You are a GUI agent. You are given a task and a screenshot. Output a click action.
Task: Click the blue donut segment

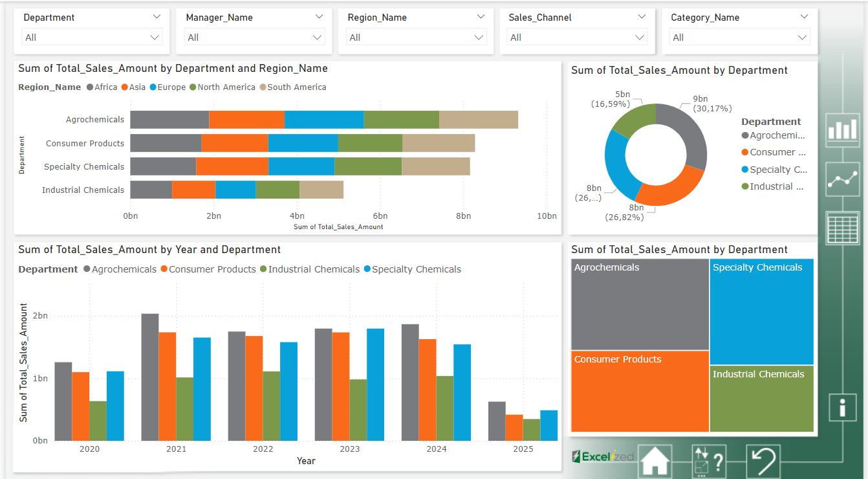[617, 166]
